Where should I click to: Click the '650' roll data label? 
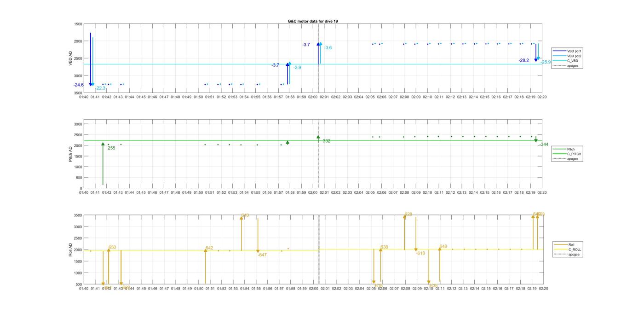click(x=112, y=247)
